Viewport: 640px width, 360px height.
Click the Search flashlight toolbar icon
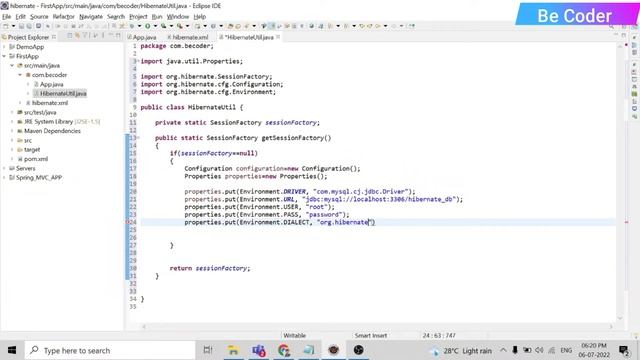[247, 26]
